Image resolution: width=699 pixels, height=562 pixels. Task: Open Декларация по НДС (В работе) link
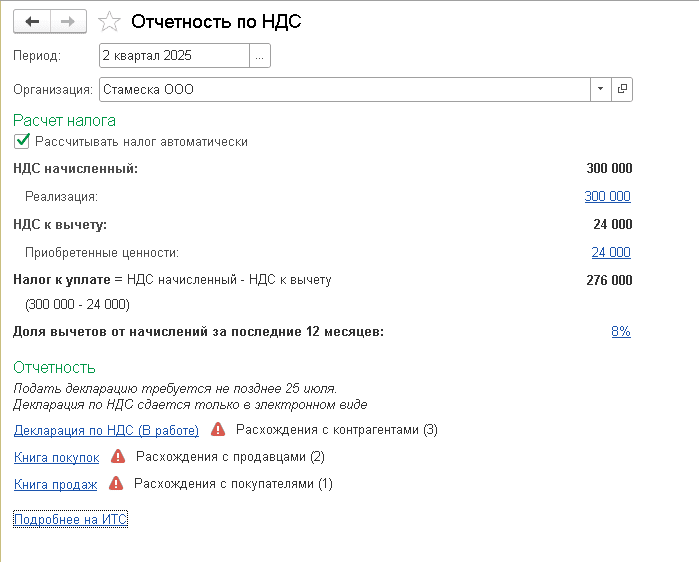106,431
